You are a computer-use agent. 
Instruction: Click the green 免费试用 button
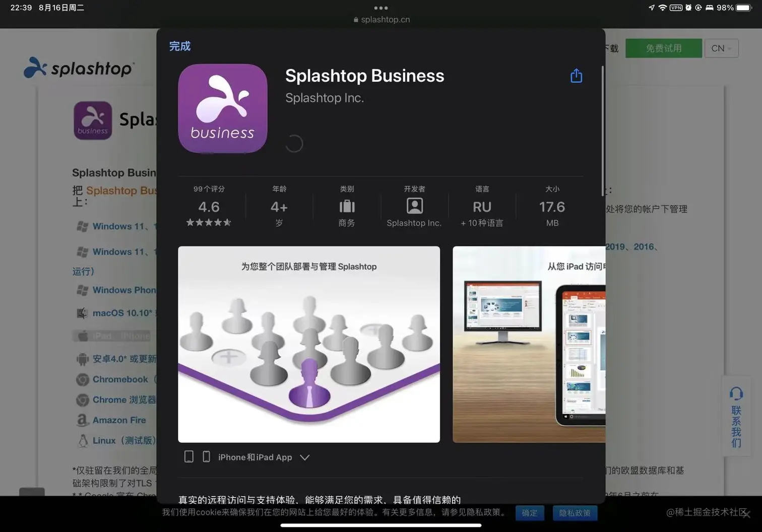pos(664,48)
